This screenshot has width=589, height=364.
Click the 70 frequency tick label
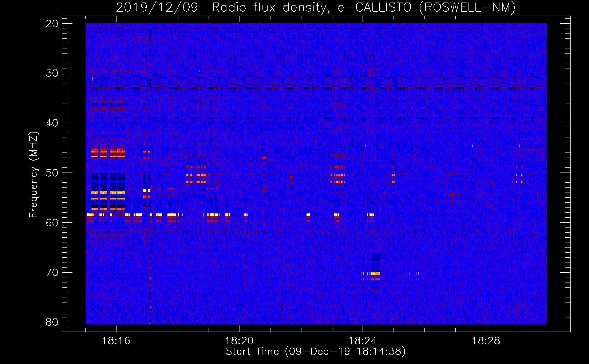click(x=52, y=273)
